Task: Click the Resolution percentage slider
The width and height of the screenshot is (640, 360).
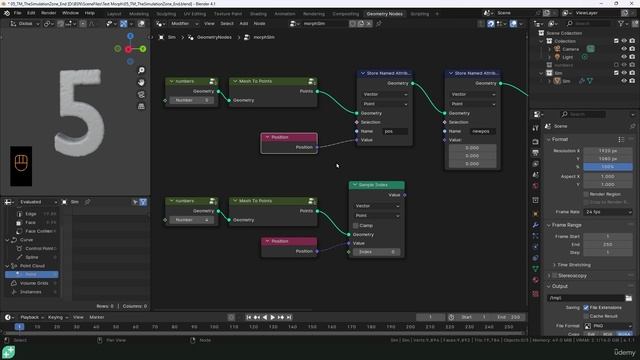Action: coord(608,167)
